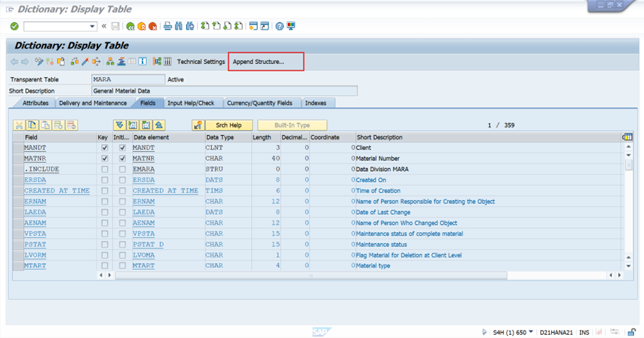644x338 pixels.
Task: Click the table column configuration icon
Action: (627, 138)
